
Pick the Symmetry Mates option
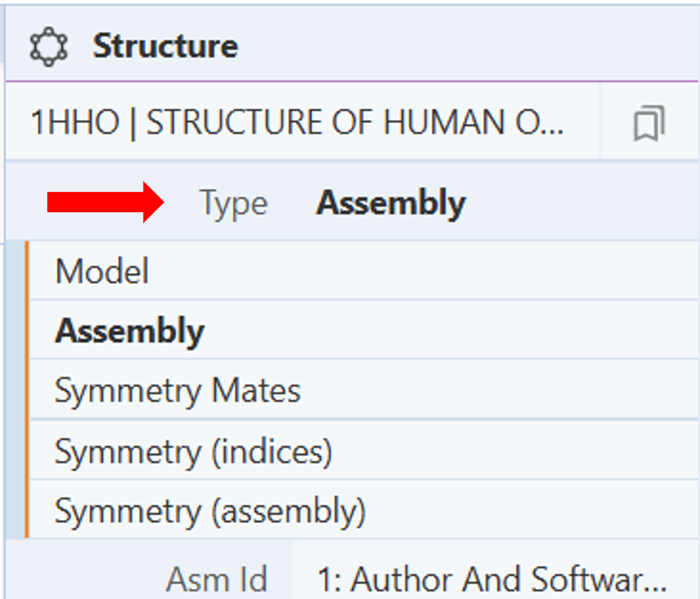[178, 391]
